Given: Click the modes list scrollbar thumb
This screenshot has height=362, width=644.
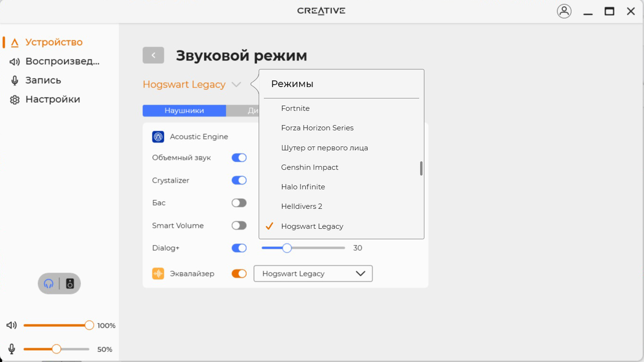Looking at the screenshot, I should [421, 168].
